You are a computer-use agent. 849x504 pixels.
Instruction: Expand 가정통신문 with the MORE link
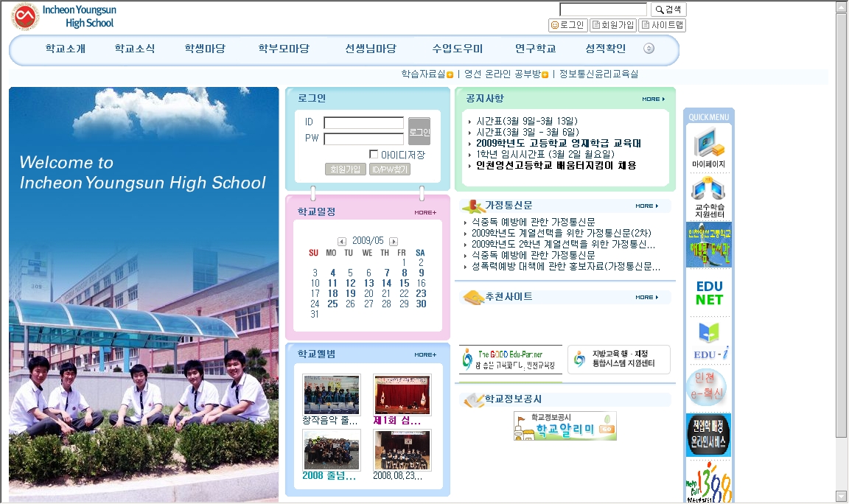(x=646, y=206)
